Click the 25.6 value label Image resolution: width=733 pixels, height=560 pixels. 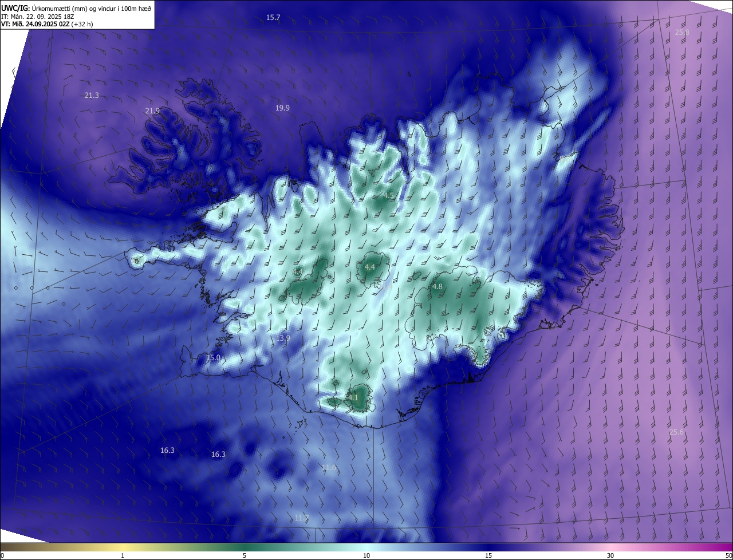tap(676, 432)
